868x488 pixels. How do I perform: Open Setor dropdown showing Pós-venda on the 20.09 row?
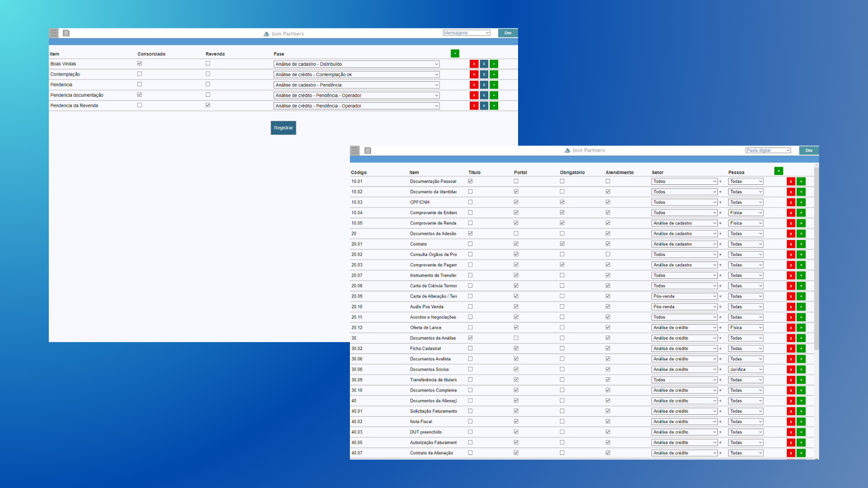tap(684, 296)
